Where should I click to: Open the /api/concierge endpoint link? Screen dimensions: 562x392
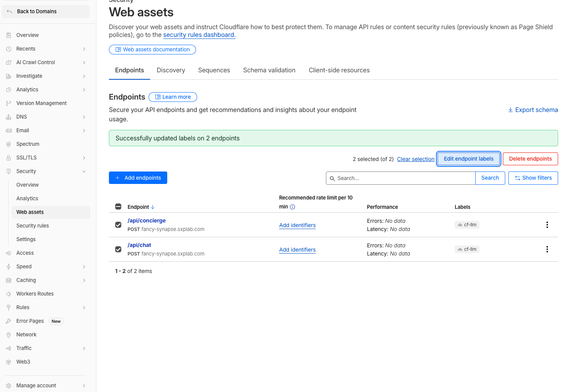pos(147,220)
